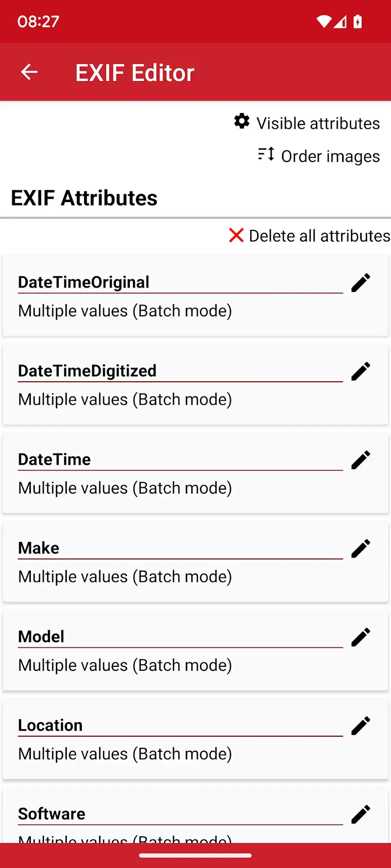Viewport: 391px width, 868px height.
Task: Edit Location using its pencil icon
Action: point(361,726)
